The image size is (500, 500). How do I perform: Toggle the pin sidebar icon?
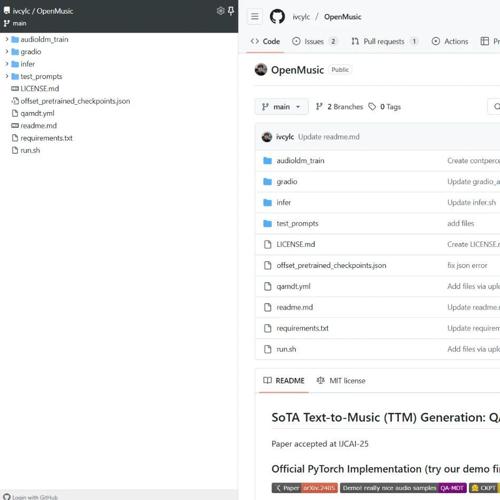(231, 11)
